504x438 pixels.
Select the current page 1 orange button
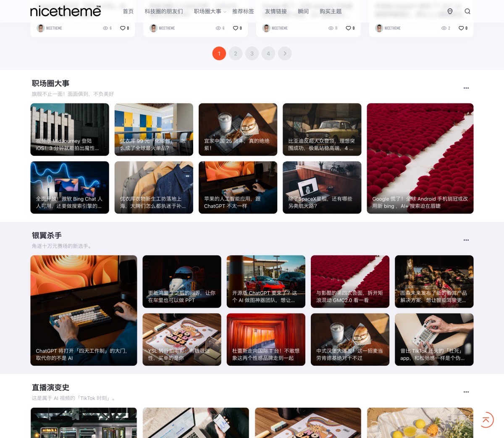219,53
